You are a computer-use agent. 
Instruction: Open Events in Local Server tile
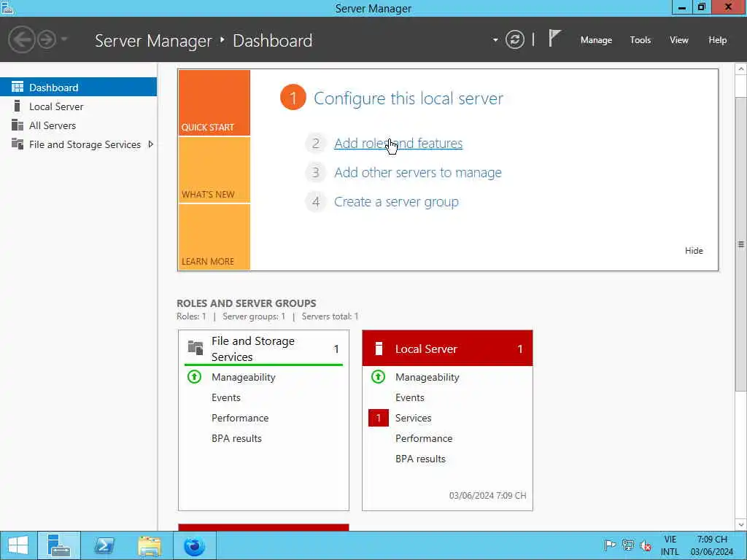(x=410, y=397)
